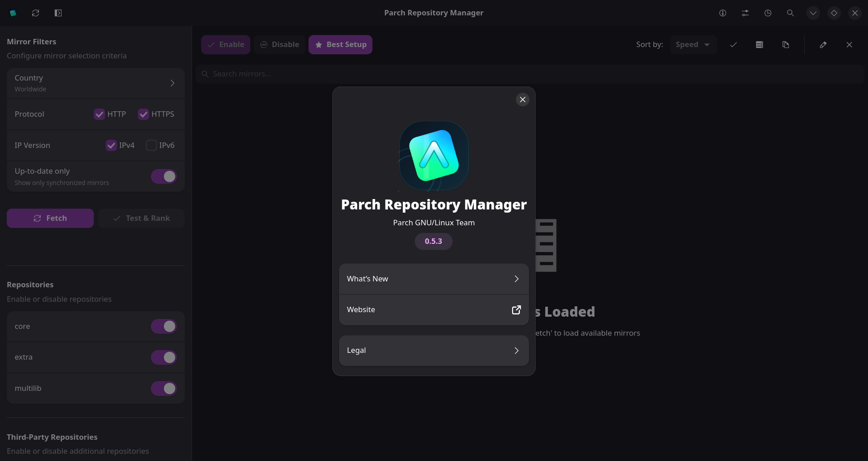Click the copy documents icon in the toolbar
The height and width of the screenshot is (461, 868).
pos(786,45)
